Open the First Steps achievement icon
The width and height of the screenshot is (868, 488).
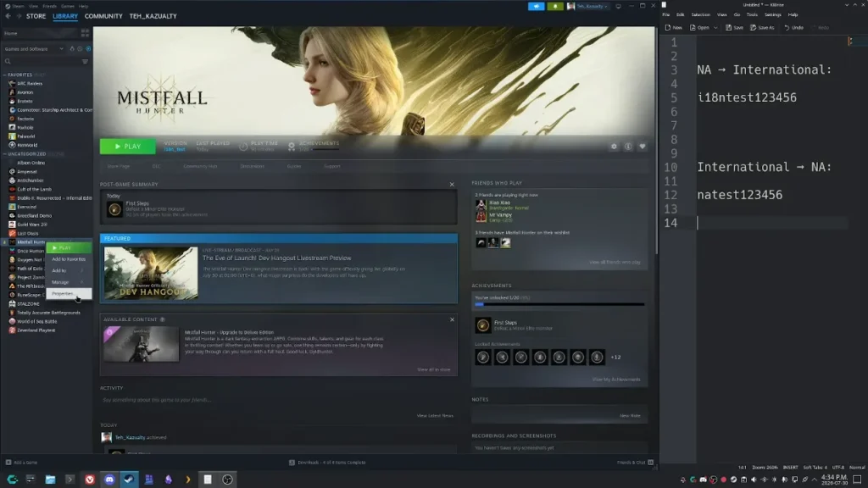tap(482, 325)
